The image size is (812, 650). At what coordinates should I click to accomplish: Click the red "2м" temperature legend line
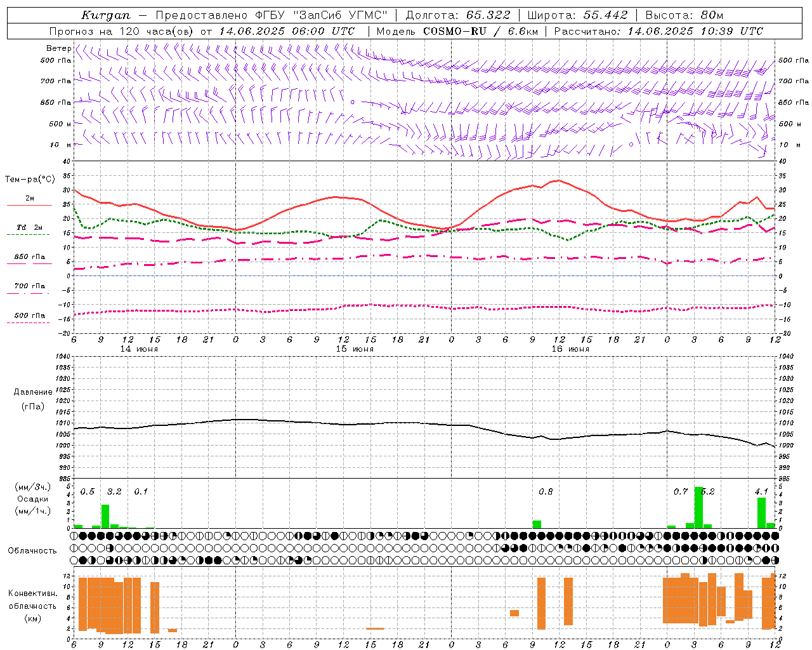pyautogui.click(x=29, y=205)
